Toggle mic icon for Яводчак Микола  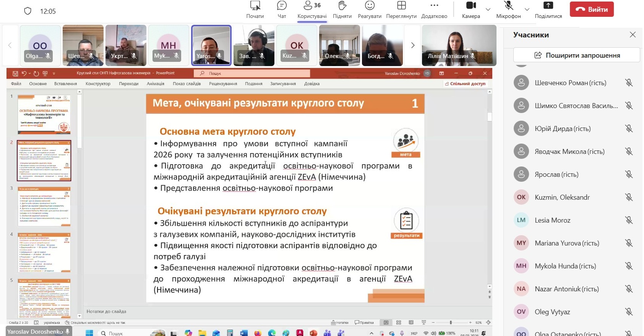point(629,152)
